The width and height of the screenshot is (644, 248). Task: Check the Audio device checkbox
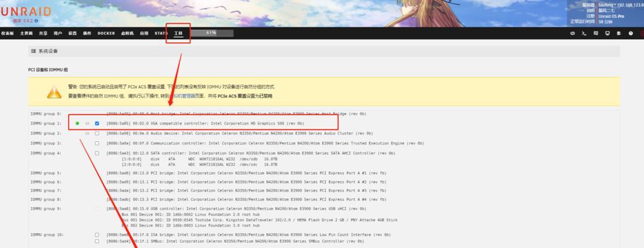point(97,133)
